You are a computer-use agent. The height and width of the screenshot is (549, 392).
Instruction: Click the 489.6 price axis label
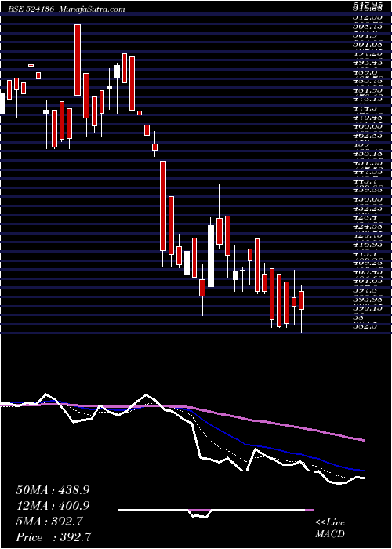click(x=367, y=72)
